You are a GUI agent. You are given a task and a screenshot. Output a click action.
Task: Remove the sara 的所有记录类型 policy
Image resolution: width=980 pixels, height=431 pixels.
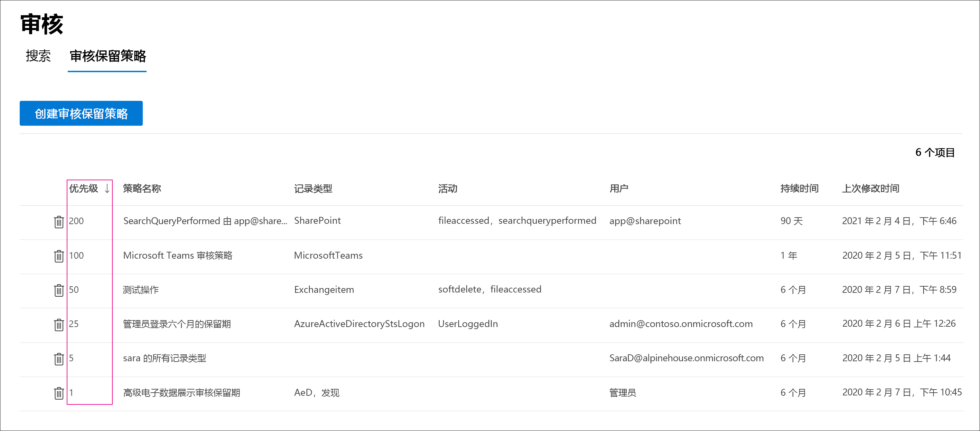[58, 358]
